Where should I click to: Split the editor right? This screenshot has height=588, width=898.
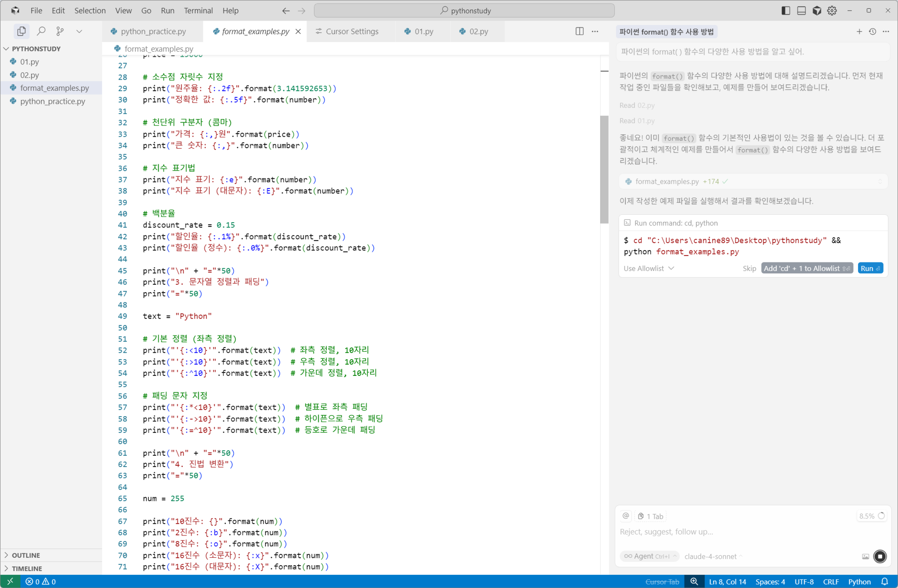pyautogui.click(x=579, y=31)
